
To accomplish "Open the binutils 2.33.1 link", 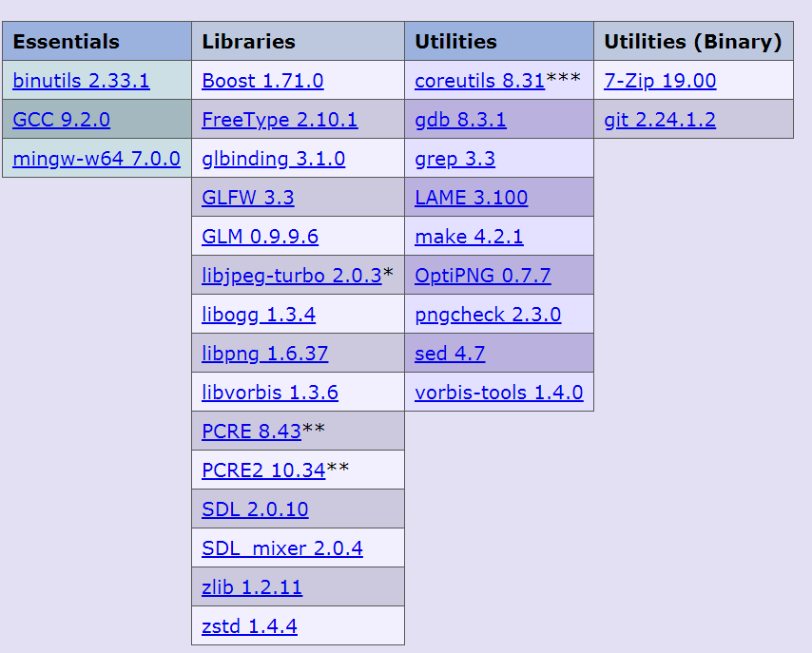I will pyautogui.click(x=82, y=81).
